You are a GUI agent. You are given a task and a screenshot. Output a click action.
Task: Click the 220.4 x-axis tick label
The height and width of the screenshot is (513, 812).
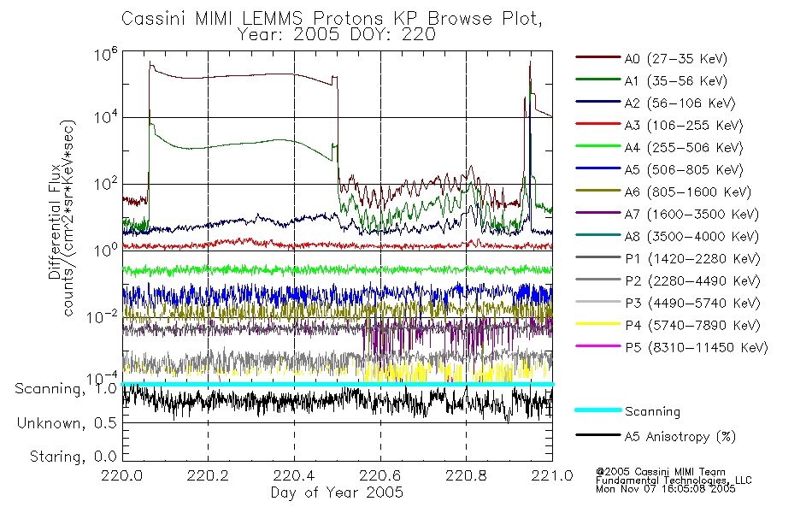pyautogui.click(x=294, y=475)
